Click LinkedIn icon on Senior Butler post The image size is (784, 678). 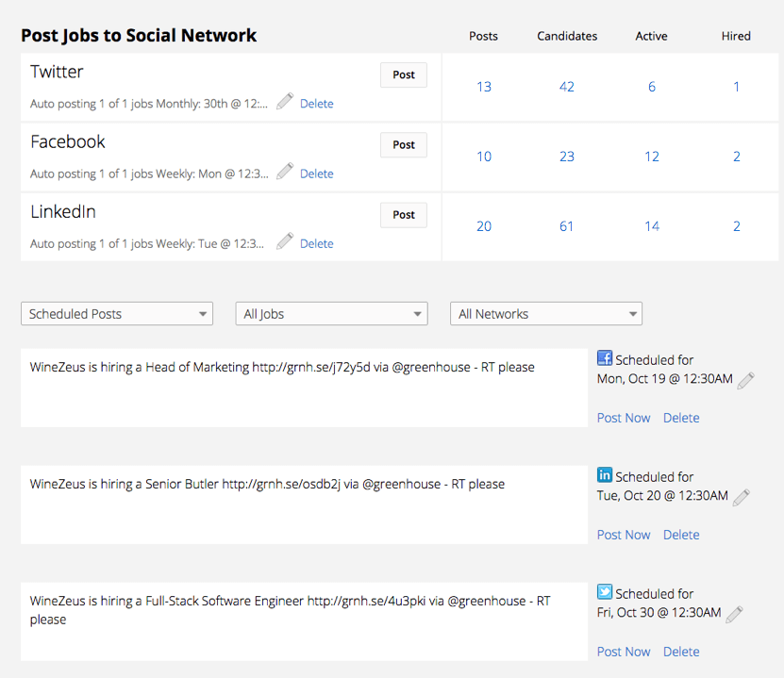point(605,475)
